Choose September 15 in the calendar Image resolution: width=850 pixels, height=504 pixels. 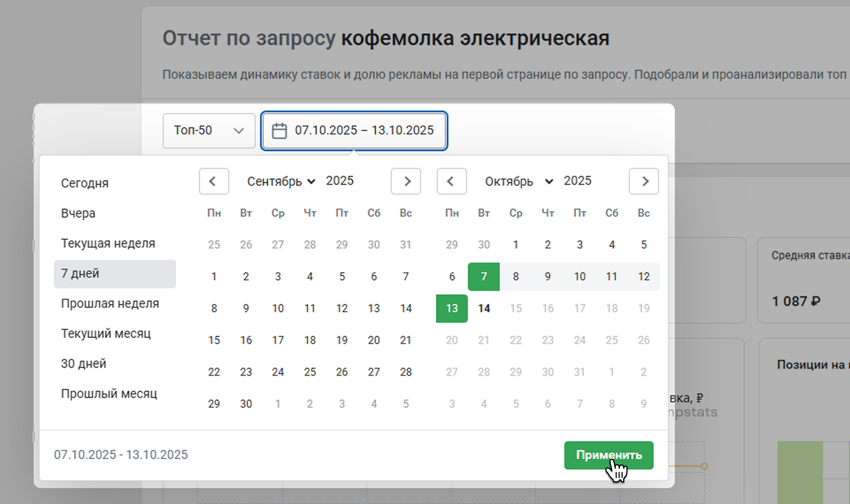point(214,340)
